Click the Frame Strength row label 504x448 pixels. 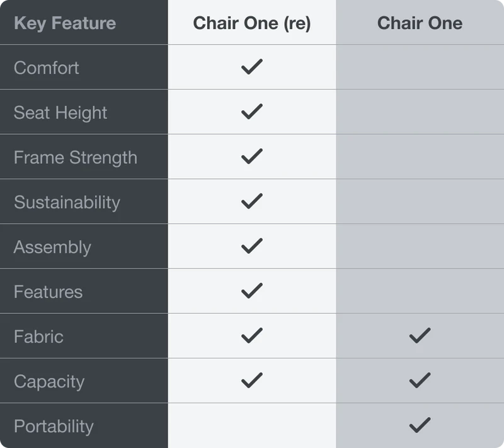click(x=75, y=158)
